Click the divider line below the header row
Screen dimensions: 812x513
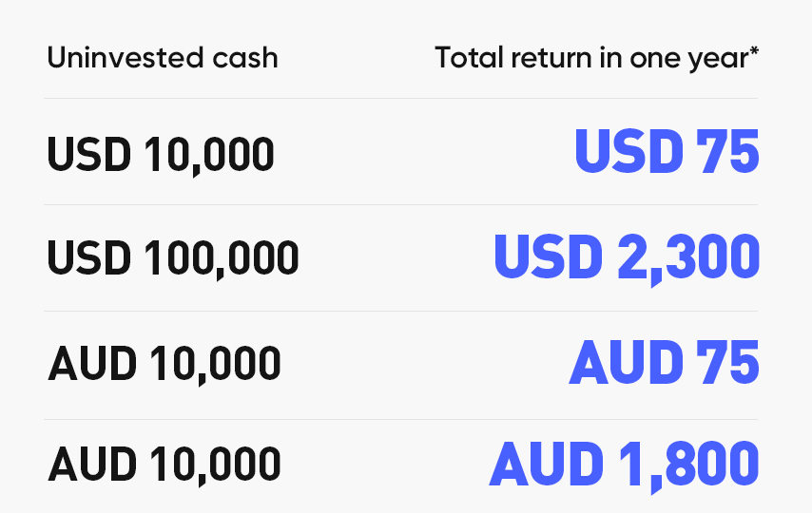[x=401, y=98]
